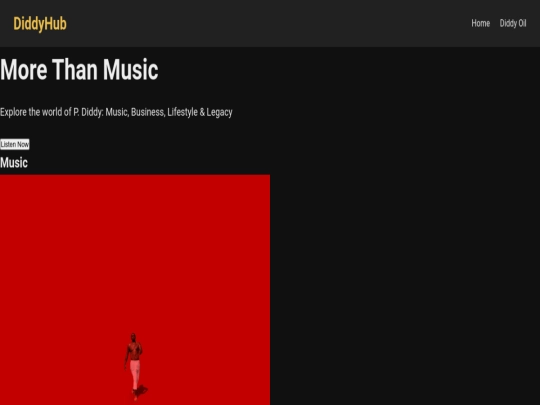Viewport: 540px width, 405px height.
Task: Open the Diddy Oil navigation link
Action: [513, 23]
